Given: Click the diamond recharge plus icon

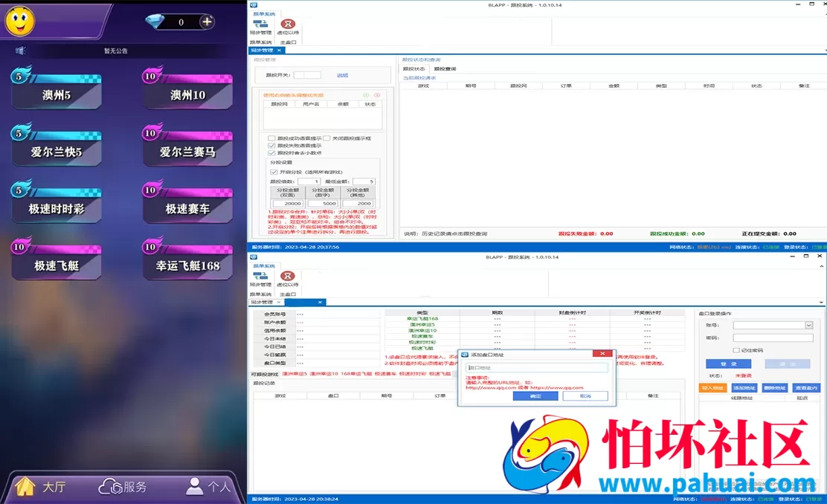Looking at the screenshot, I should coord(207,22).
